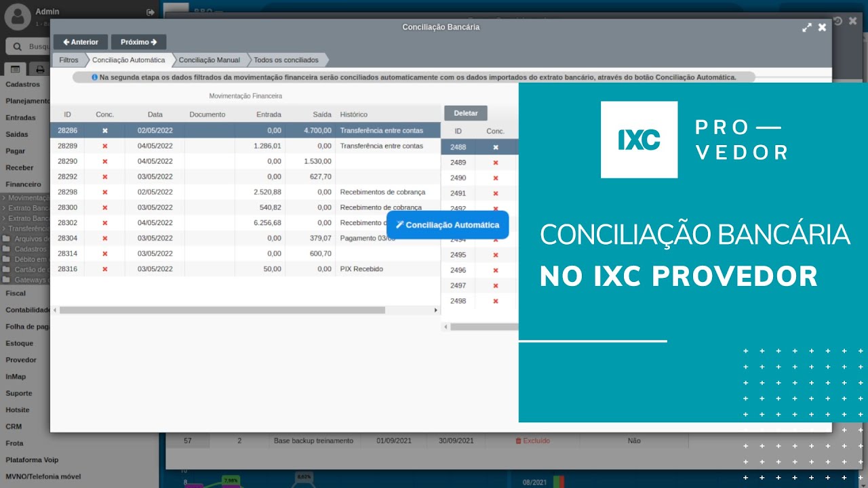Select the row with PIX Recebido
Viewport: 868px width, 488px height.
(245, 269)
